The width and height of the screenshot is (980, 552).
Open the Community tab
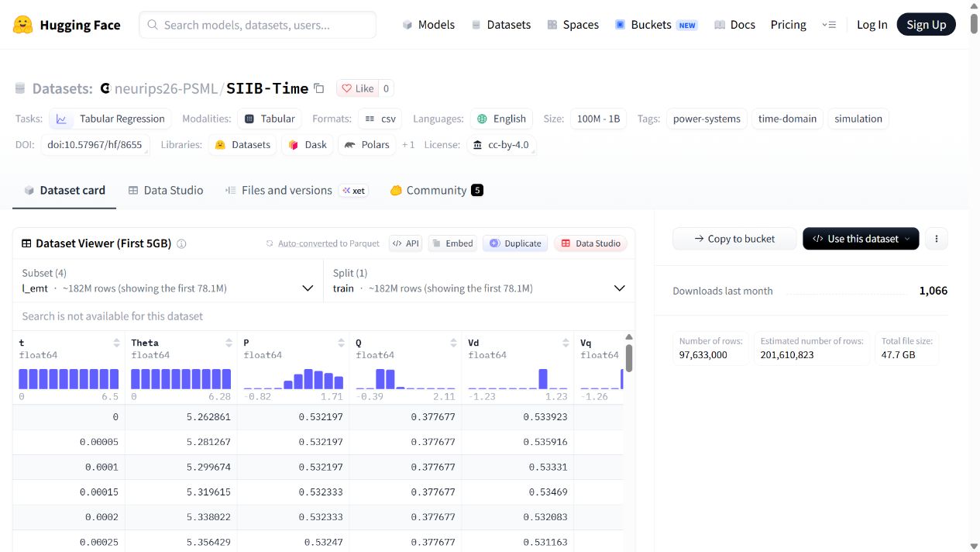436,190
